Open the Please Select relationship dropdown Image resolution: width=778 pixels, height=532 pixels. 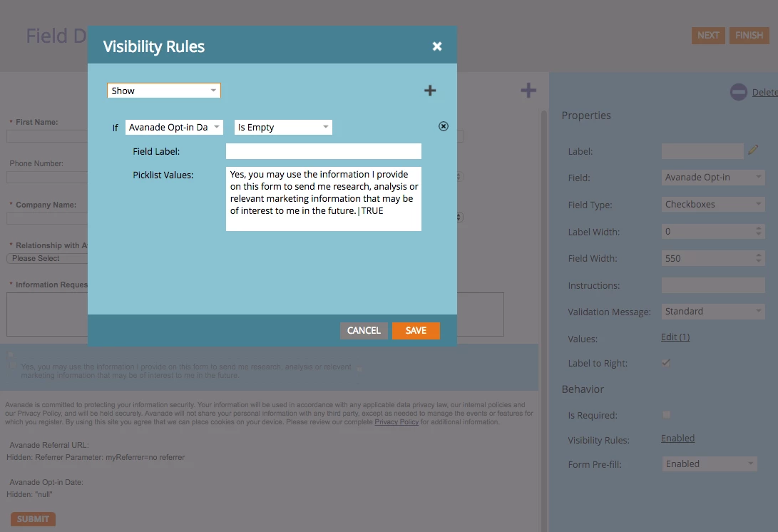(x=47, y=258)
